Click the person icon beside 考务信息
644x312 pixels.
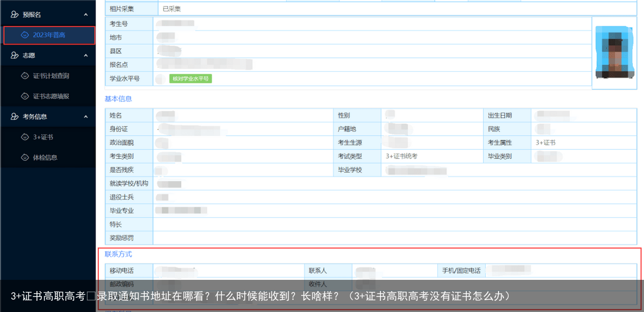[x=15, y=116]
